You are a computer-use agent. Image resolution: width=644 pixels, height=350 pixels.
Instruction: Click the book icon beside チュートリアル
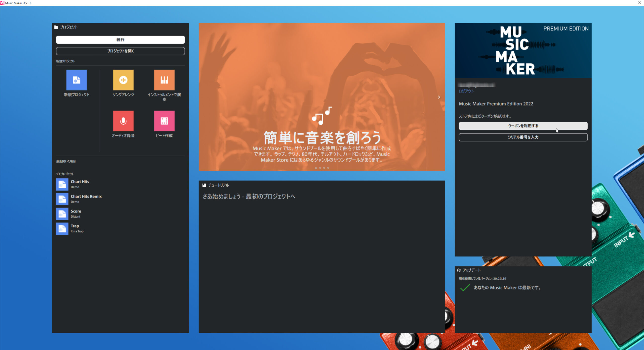coord(204,185)
